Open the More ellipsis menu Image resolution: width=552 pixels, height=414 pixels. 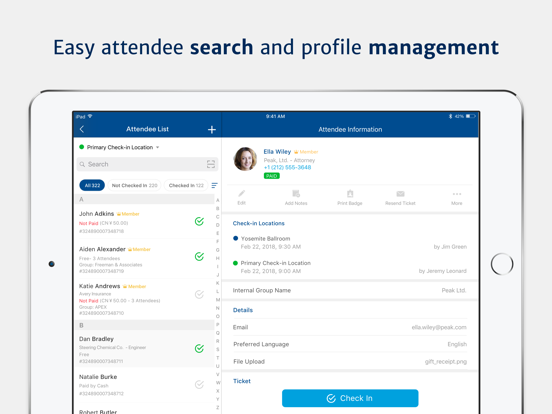click(457, 197)
